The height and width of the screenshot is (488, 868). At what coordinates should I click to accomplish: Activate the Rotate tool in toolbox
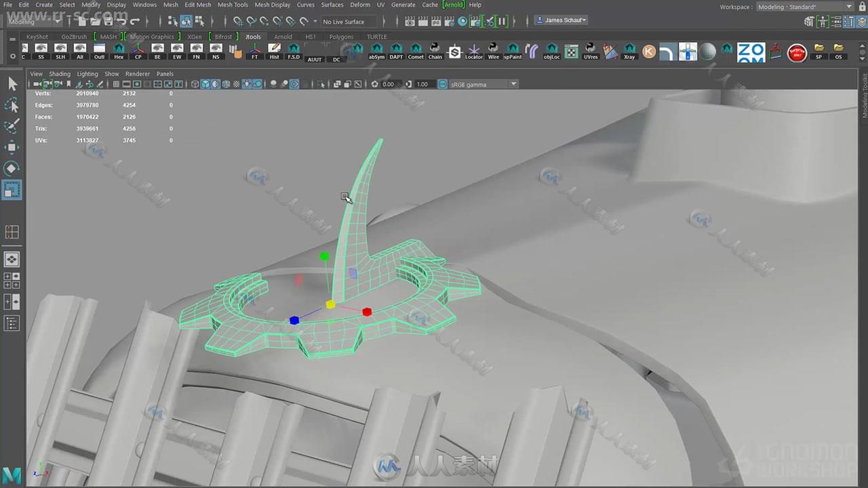point(12,168)
